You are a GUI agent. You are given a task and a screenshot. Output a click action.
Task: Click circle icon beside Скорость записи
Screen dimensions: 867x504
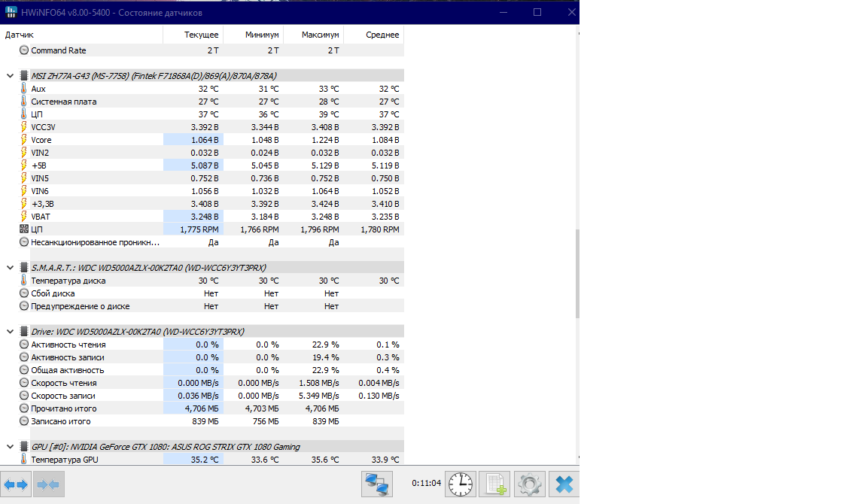click(24, 395)
